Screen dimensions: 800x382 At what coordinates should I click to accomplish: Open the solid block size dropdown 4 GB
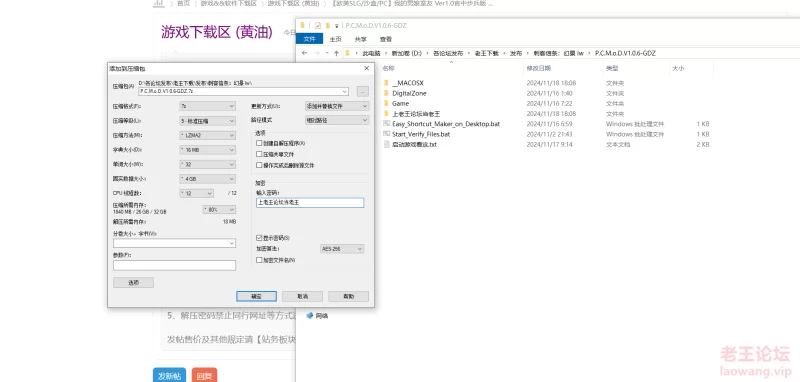click(208, 179)
